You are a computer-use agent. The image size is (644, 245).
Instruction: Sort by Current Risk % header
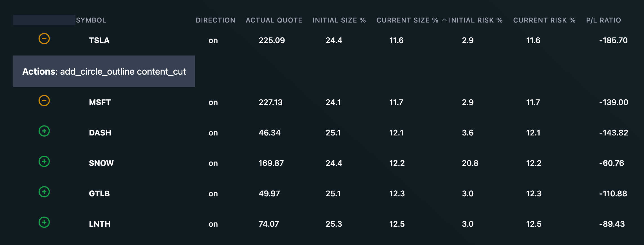[x=544, y=20]
